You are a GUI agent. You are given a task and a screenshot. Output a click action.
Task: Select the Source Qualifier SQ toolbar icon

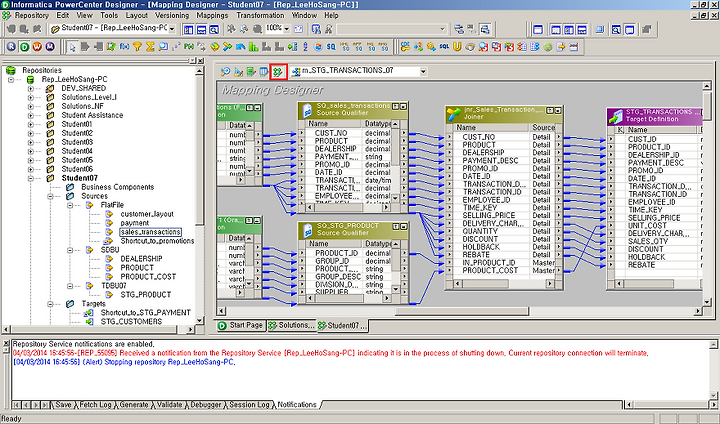coord(331,47)
